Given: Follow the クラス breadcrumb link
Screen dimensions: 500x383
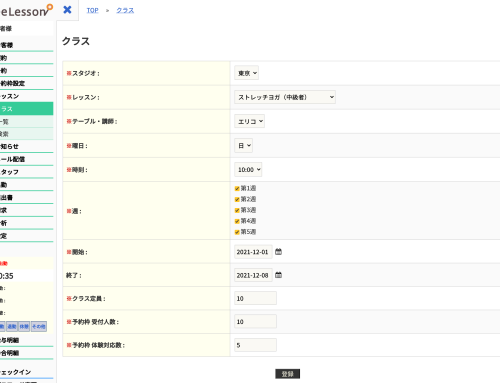Looking at the screenshot, I should [x=125, y=10].
